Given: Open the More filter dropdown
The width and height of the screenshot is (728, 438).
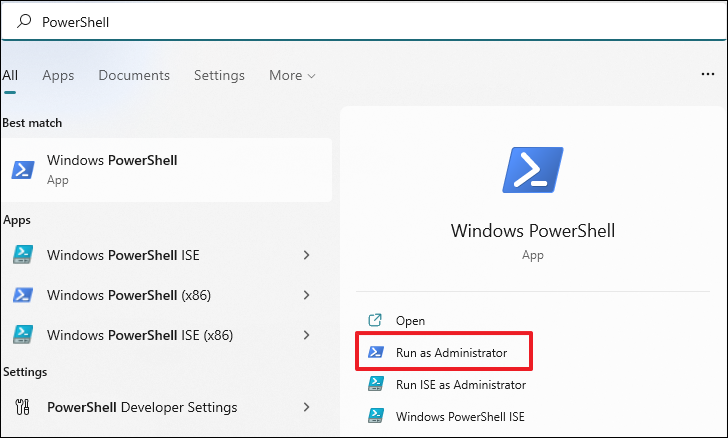Looking at the screenshot, I should tap(292, 75).
